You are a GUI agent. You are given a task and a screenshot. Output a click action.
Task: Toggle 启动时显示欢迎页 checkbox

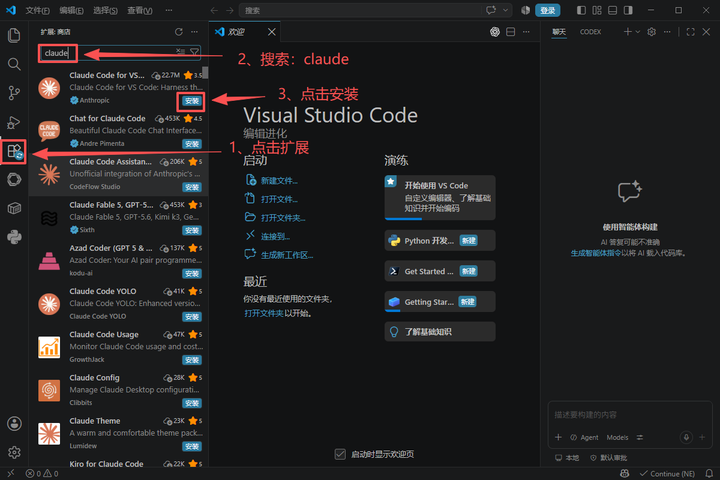click(340, 454)
